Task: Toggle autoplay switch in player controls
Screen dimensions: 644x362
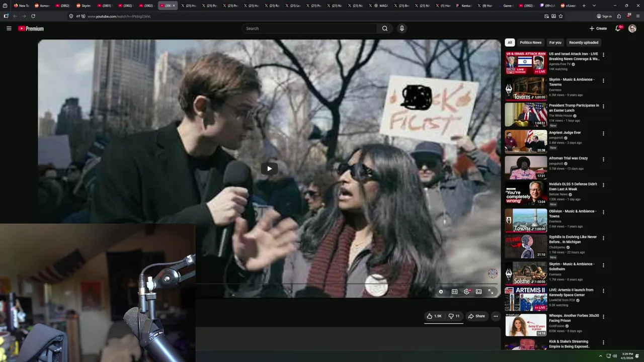Action: (441, 292)
